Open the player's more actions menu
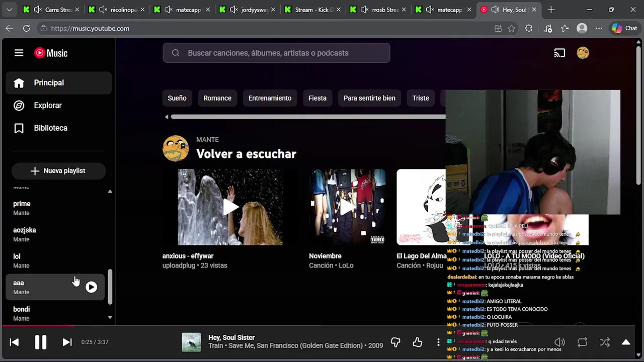644x362 pixels. pos(438,342)
